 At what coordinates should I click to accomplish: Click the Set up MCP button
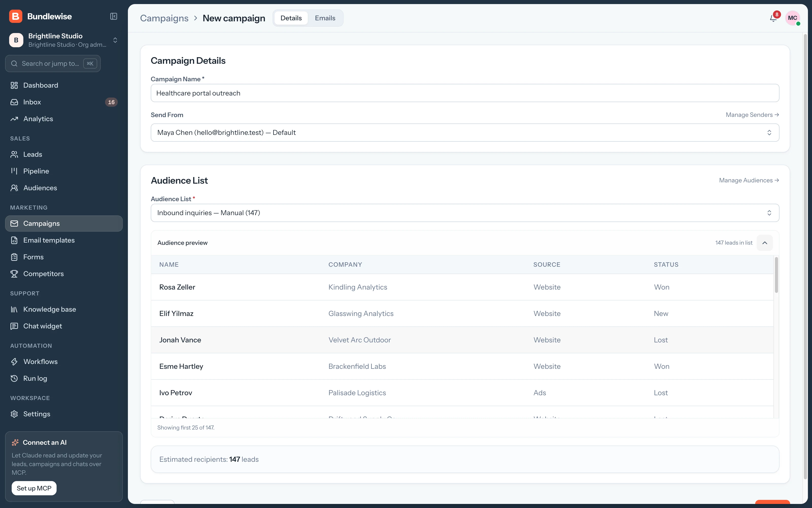(x=34, y=488)
